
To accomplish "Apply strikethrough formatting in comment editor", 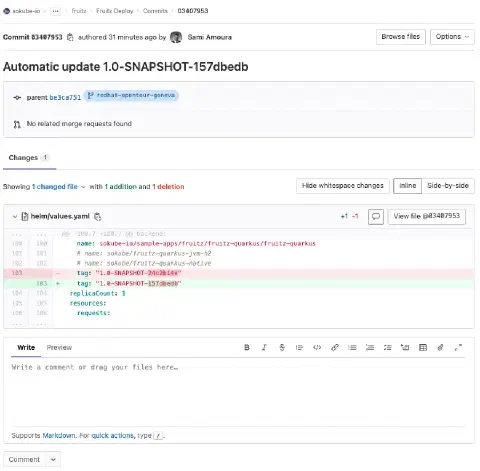I will [282, 347].
